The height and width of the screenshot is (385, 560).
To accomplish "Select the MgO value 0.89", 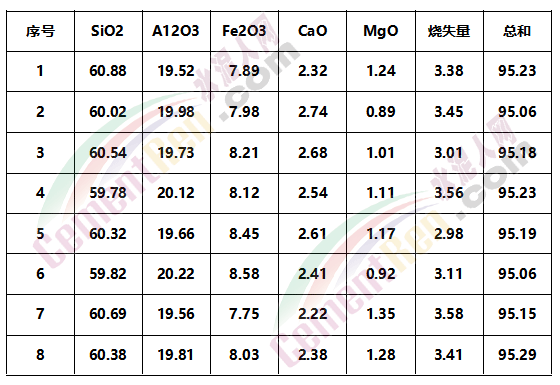I will (x=381, y=112).
